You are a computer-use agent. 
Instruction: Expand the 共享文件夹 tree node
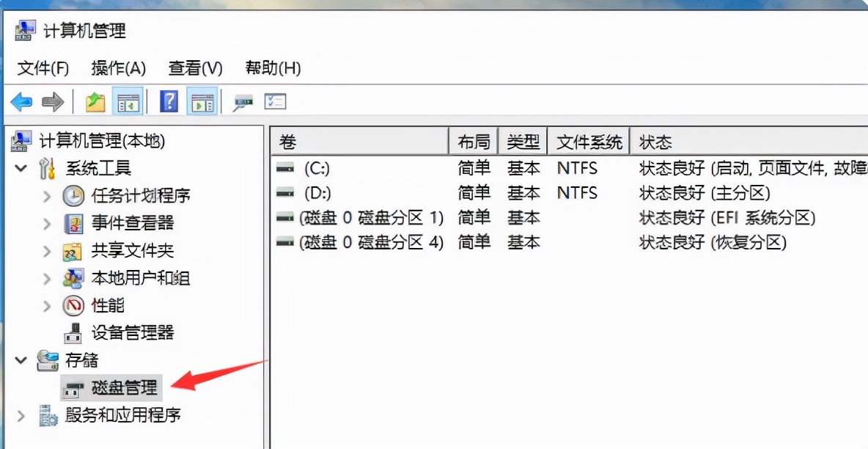[x=45, y=249]
